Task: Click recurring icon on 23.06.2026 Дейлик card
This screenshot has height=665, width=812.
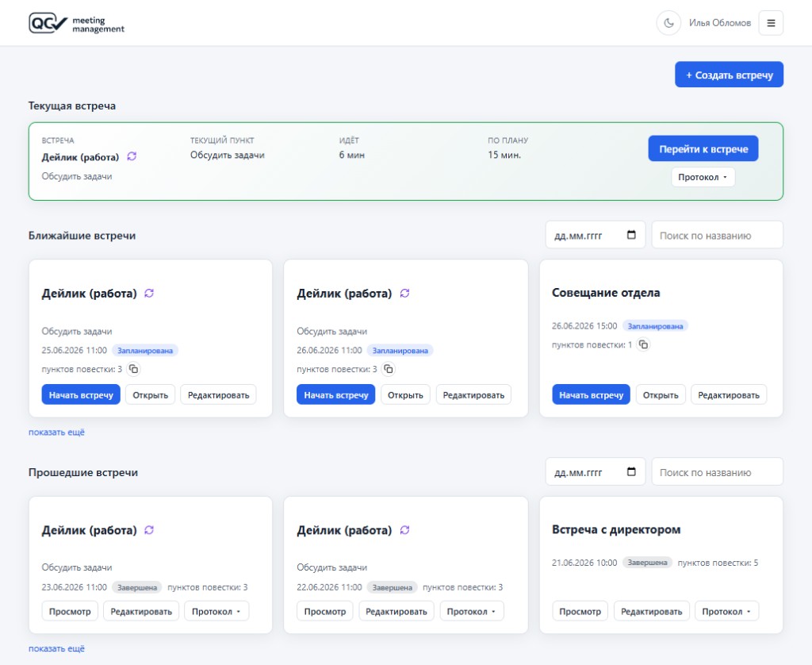Action: coord(149,530)
